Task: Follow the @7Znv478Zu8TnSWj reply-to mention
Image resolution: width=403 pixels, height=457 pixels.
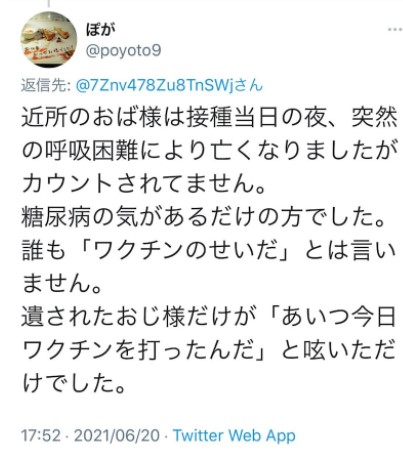Action: point(154,86)
